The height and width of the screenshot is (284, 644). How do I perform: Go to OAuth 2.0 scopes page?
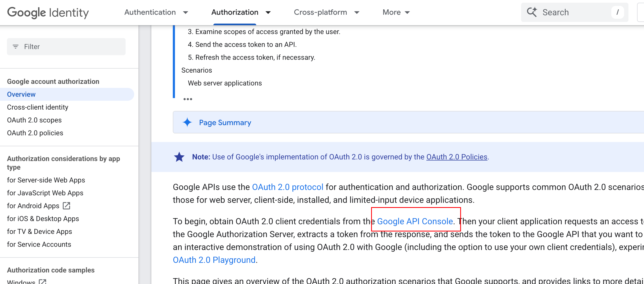(x=34, y=120)
